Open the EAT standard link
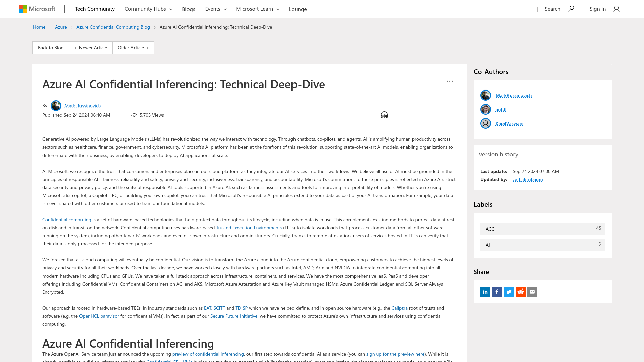Image resolution: width=644 pixels, height=362 pixels. [208, 308]
